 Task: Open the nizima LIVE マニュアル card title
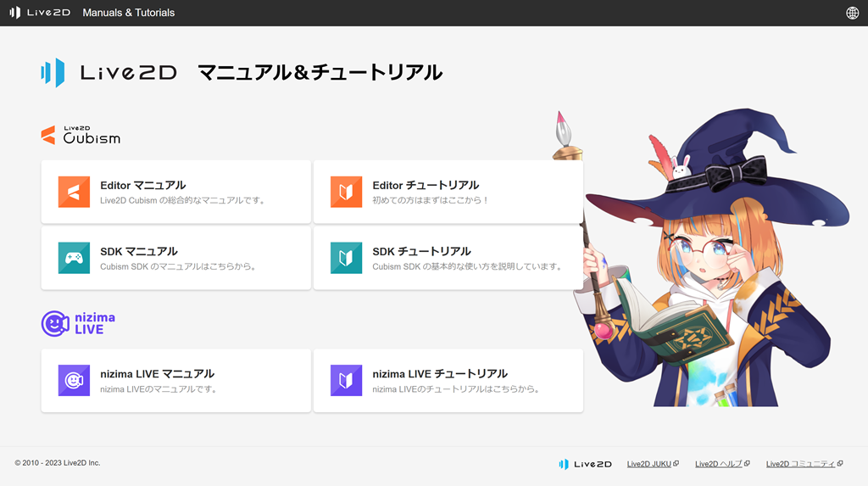157,373
